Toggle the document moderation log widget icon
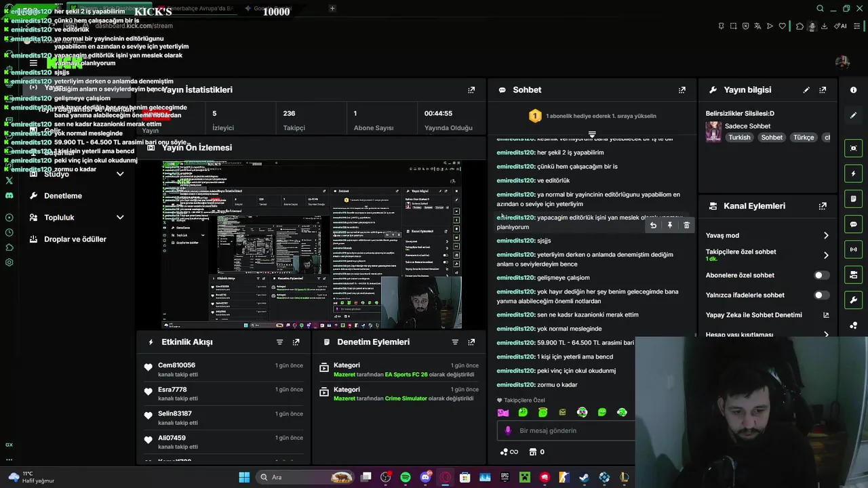868x488 pixels. (853, 199)
